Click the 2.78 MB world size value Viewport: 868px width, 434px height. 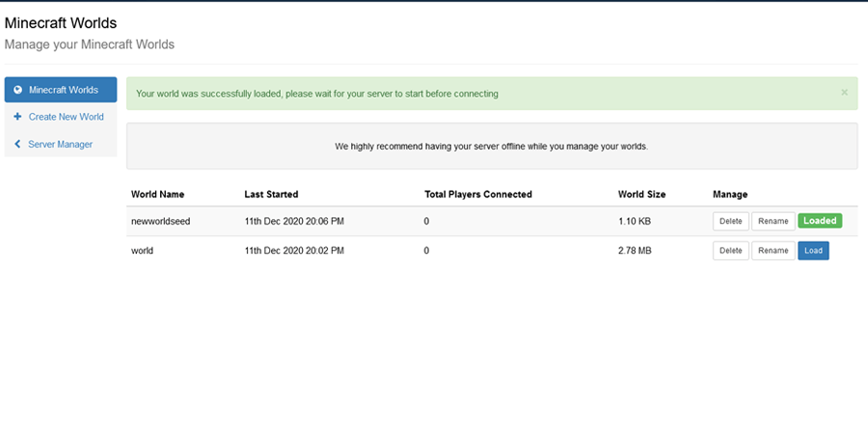[635, 250]
